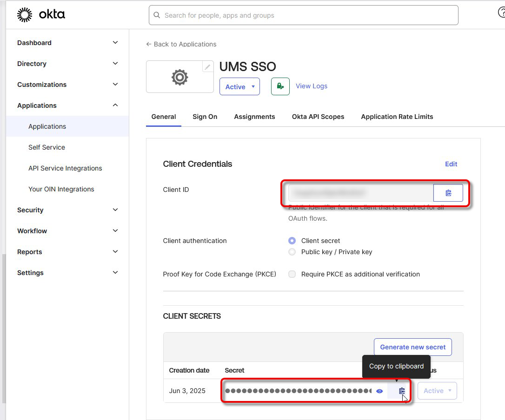Click the search field for people, apps
The image size is (505, 420).
[303, 15]
